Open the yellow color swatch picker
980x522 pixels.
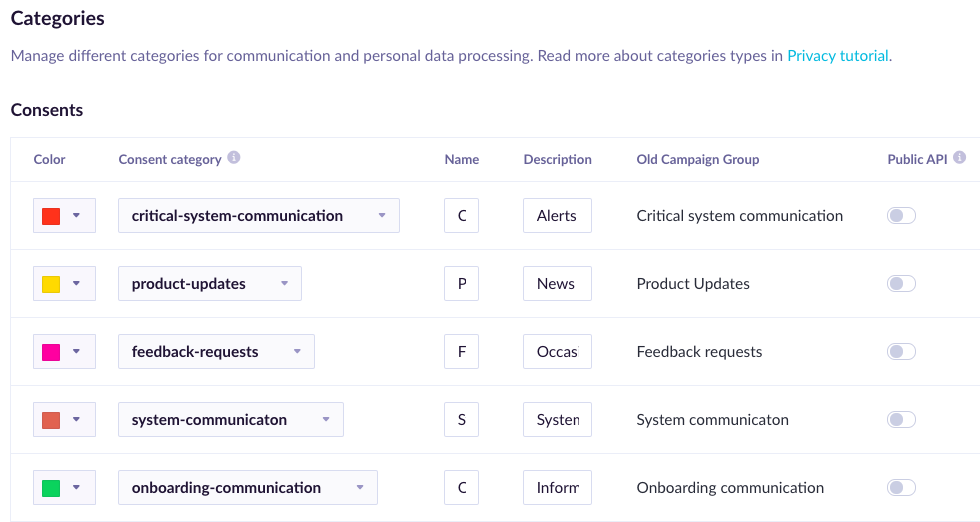point(64,284)
